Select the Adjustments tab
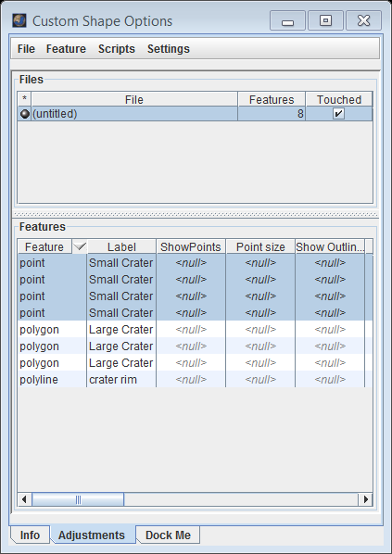Viewport: 392px width, 554px height. [x=92, y=535]
